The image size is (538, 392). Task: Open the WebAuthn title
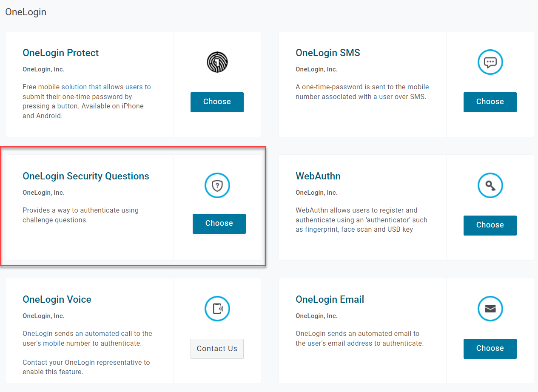click(318, 176)
